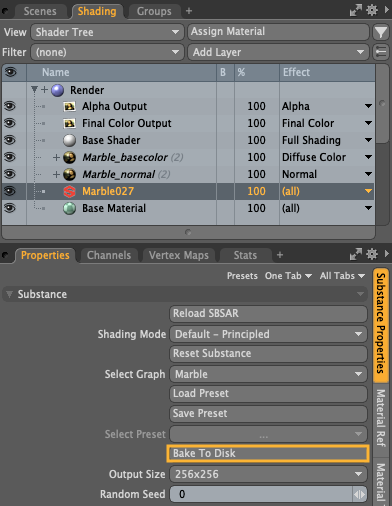392x506 pixels.
Task: Click the Bake To Disk button
Action: tap(268, 453)
